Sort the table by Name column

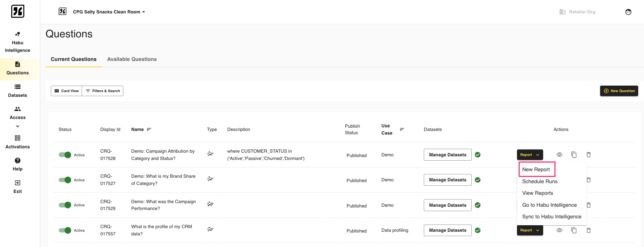tap(149, 129)
